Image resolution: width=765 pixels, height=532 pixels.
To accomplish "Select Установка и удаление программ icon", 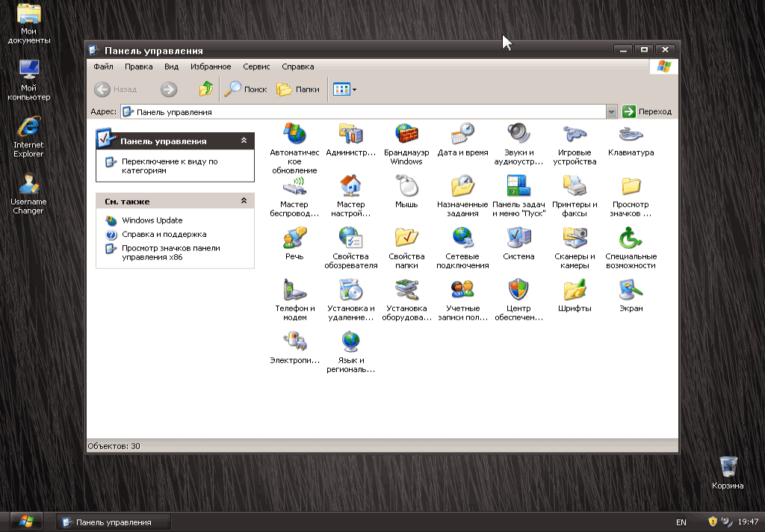I will [x=351, y=289].
